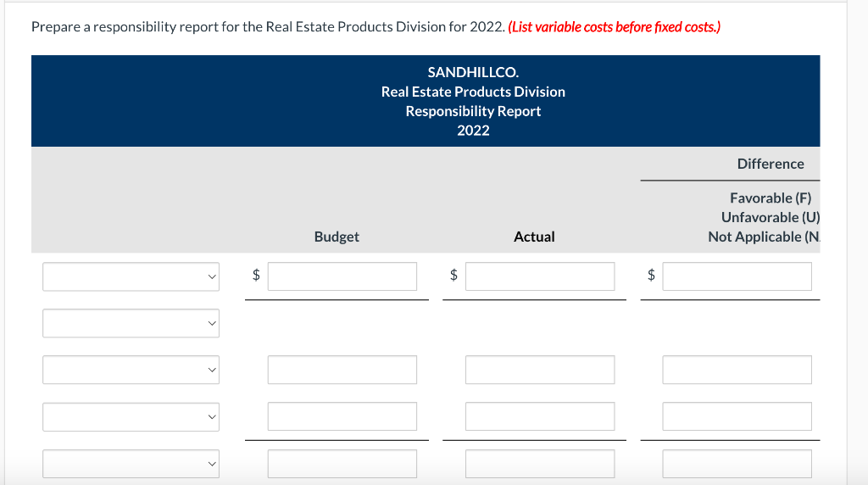The image size is (868, 485).
Task: Click the third row Budget input field
Action: pyautogui.click(x=342, y=370)
